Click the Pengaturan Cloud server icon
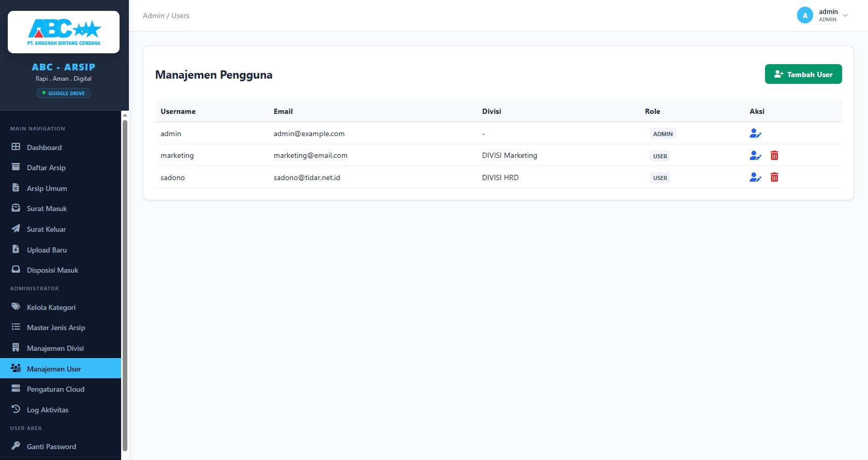The width and height of the screenshot is (868, 460). click(x=16, y=389)
